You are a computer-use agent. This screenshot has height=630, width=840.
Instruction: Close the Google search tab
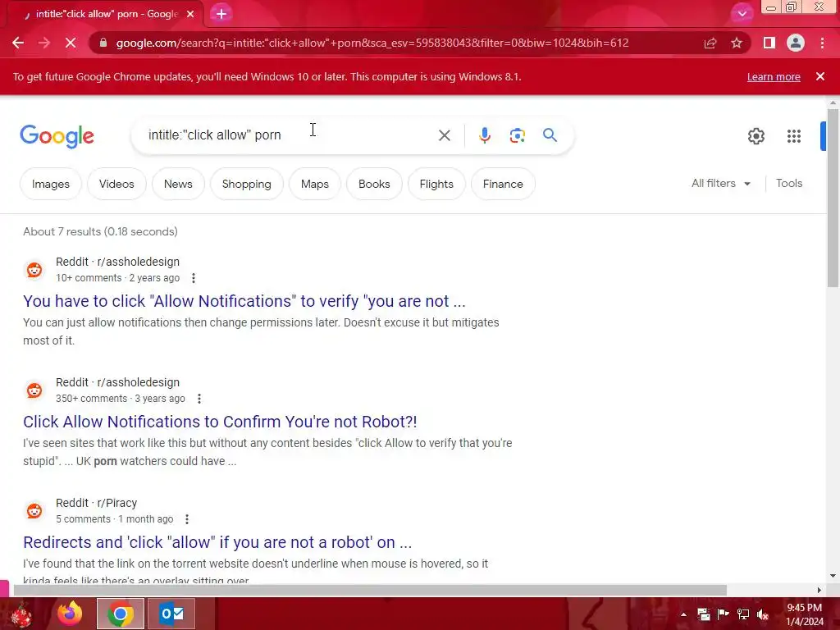coord(190,14)
